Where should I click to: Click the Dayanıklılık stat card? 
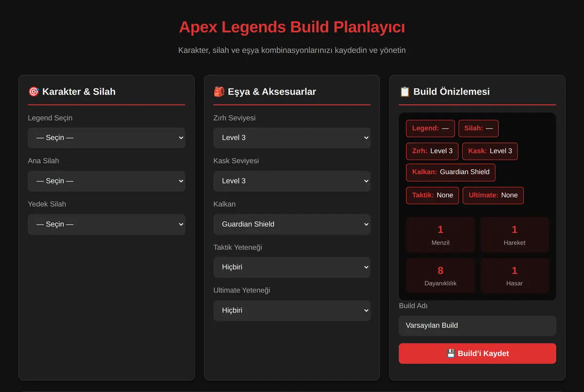[440, 276]
